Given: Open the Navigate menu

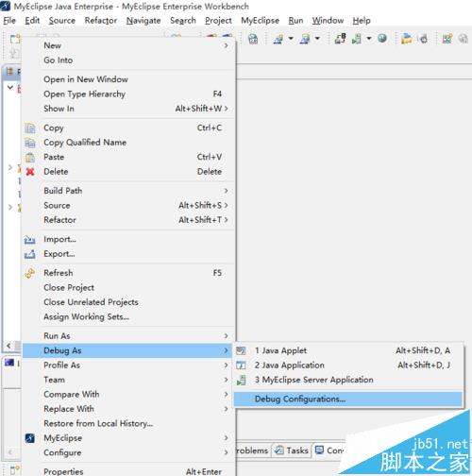Looking at the screenshot, I should pyautogui.click(x=143, y=21).
